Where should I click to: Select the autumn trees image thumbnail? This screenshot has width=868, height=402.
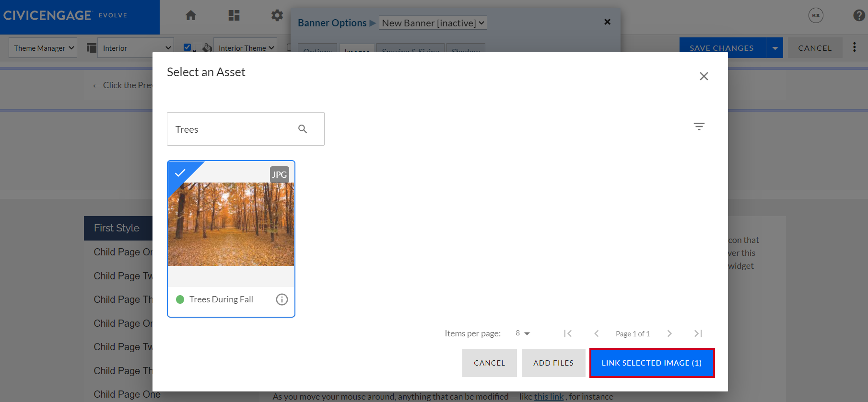231,224
